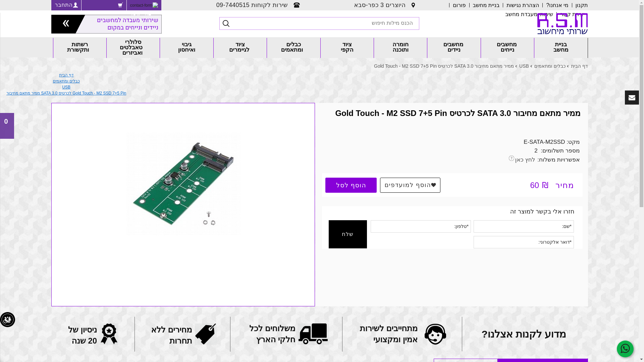This screenshot has height=362, width=644.
Task: Click the address היוצרים 3 כפר-סבא
Action: pyautogui.click(x=380, y=5)
